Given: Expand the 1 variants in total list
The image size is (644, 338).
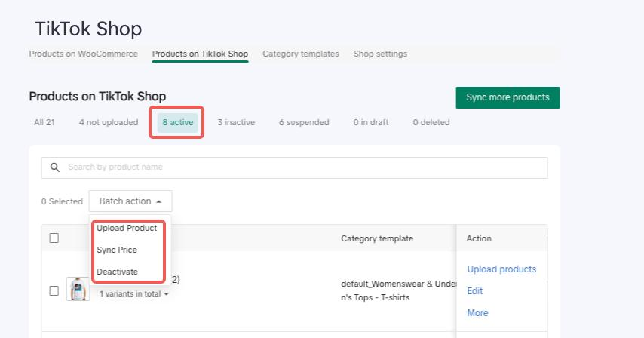Looking at the screenshot, I should [134, 294].
